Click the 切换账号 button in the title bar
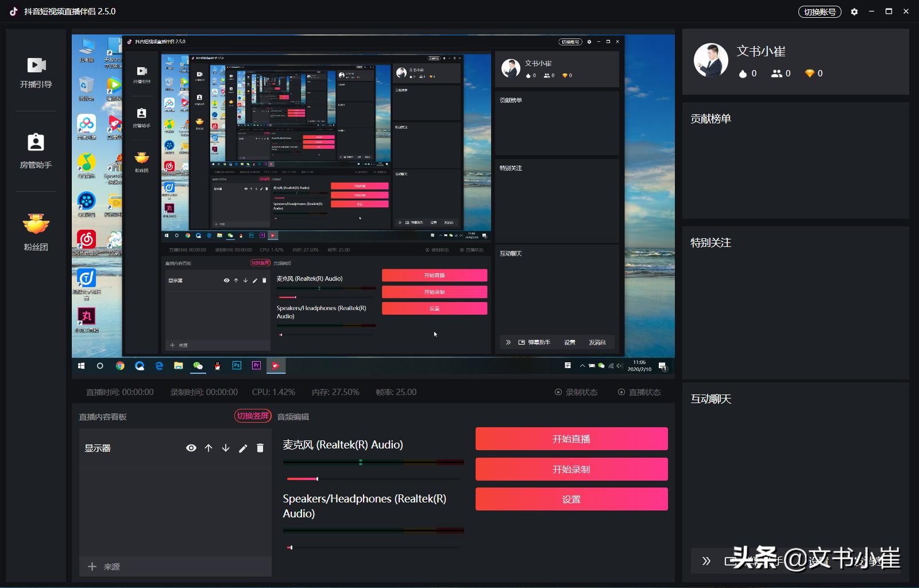The width and height of the screenshot is (919, 588). pyautogui.click(x=820, y=11)
